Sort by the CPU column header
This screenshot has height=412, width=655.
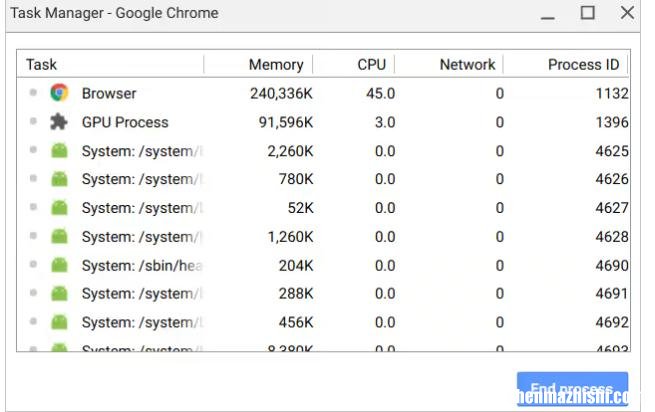coord(371,65)
